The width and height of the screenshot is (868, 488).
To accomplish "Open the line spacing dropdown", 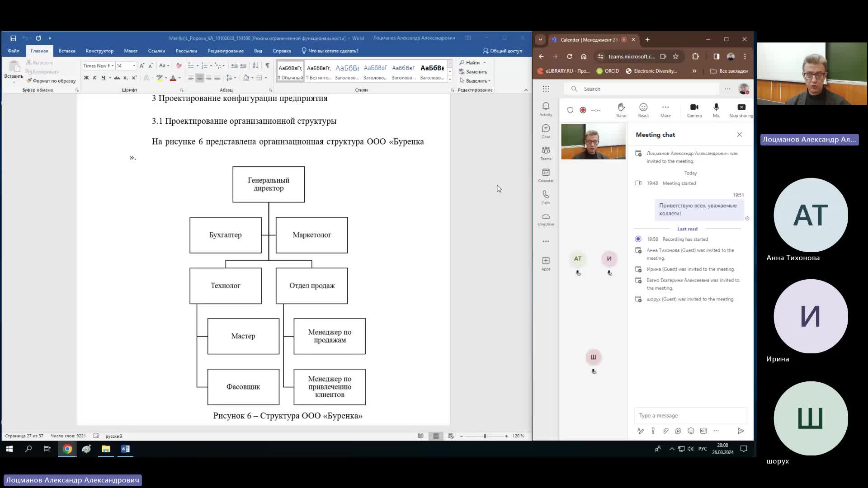I will (231, 78).
